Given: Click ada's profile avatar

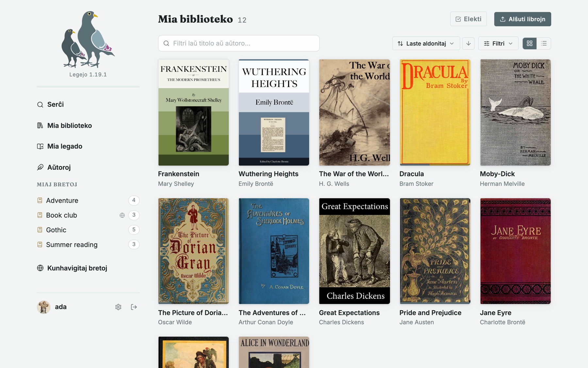Looking at the screenshot, I should tap(43, 307).
